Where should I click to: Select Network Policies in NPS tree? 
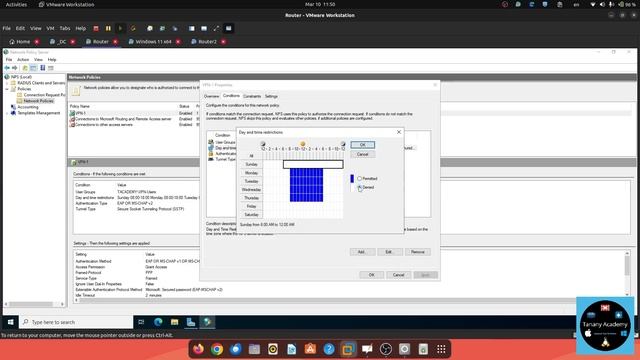click(x=38, y=101)
